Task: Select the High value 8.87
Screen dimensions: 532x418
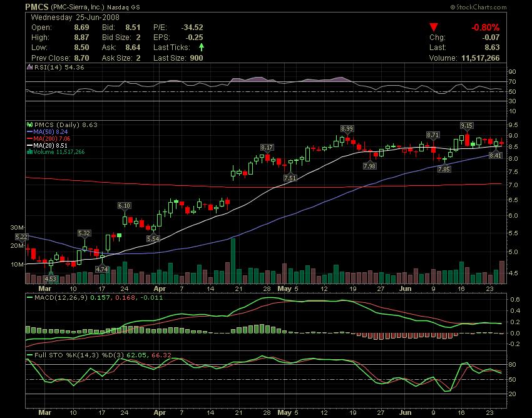Action: click(x=82, y=38)
